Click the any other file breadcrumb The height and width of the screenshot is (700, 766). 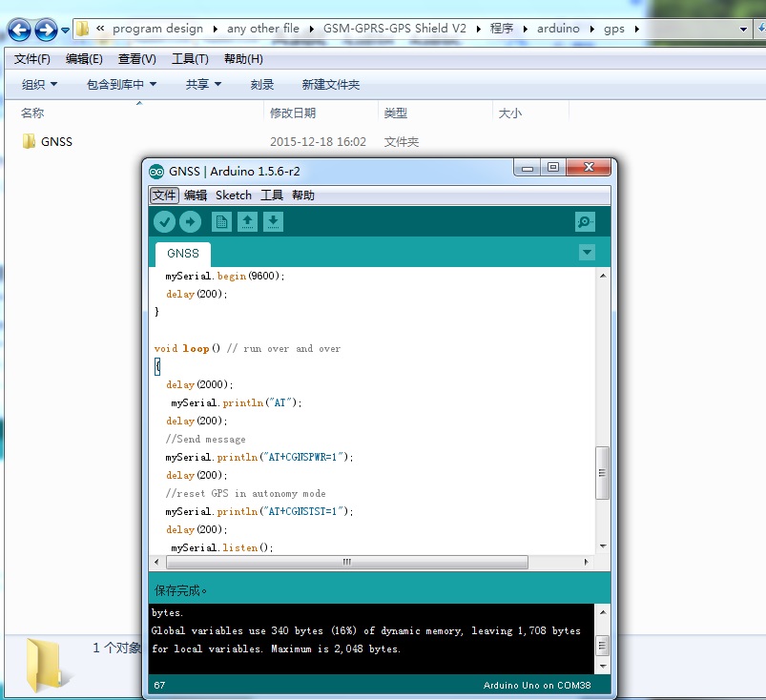pyautogui.click(x=263, y=29)
